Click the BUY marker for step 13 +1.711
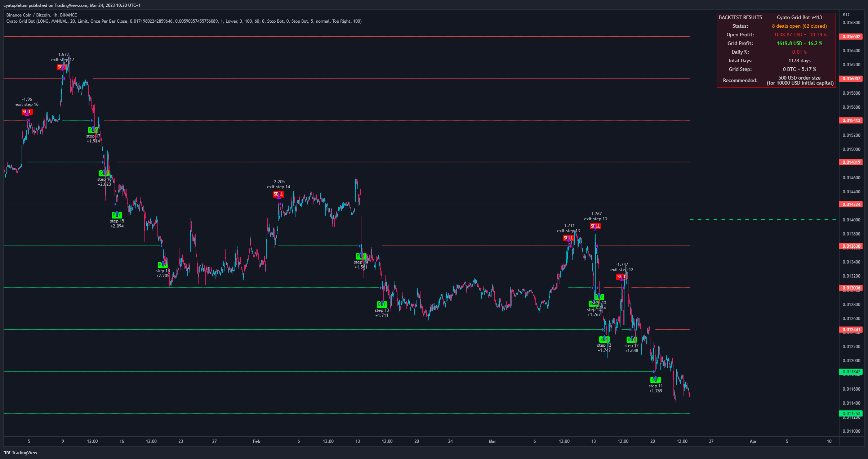This screenshot has height=459, width=868. (x=382, y=304)
